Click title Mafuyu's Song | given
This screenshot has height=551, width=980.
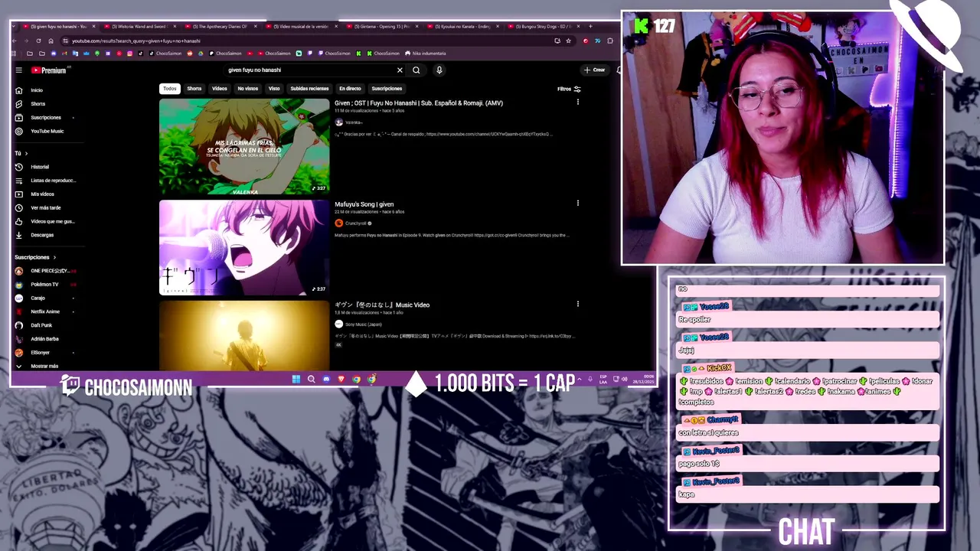[364, 204]
